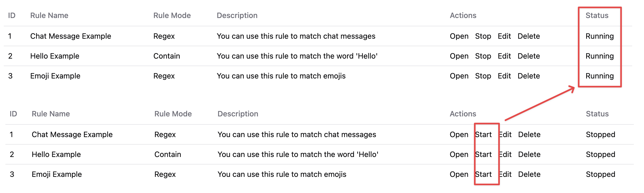Edit the stopped Emoji Example rule
Image resolution: width=644 pixels, height=193 pixels.
[505, 174]
